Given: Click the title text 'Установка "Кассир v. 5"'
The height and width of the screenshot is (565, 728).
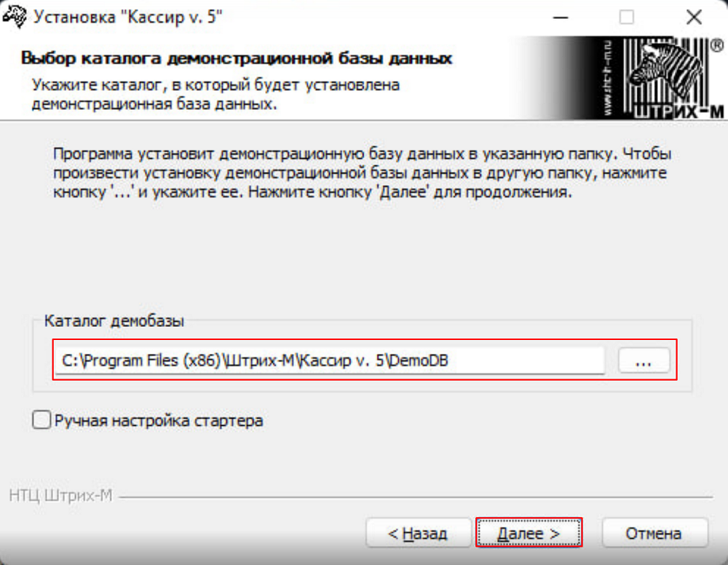Looking at the screenshot, I should pyautogui.click(x=128, y=17).
